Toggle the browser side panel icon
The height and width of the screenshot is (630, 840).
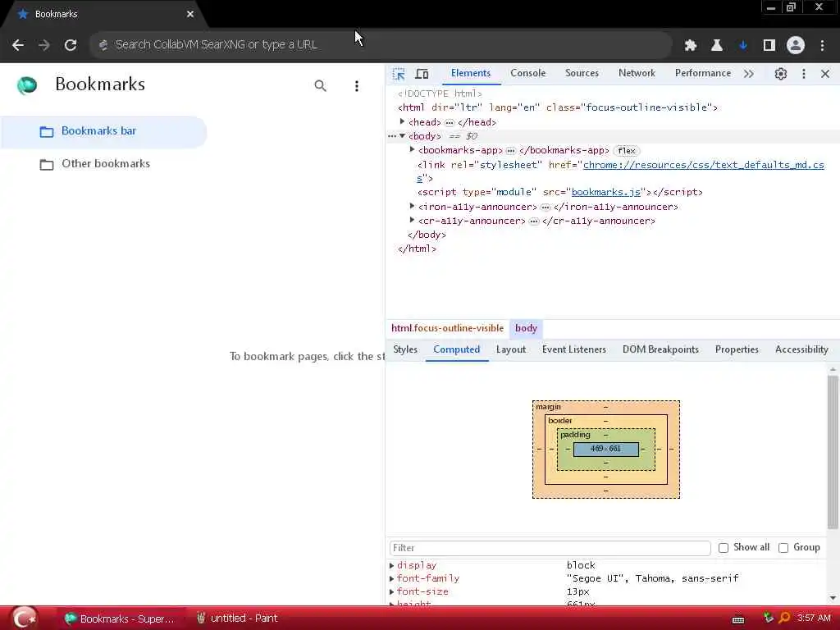click(x=769, y=46)
